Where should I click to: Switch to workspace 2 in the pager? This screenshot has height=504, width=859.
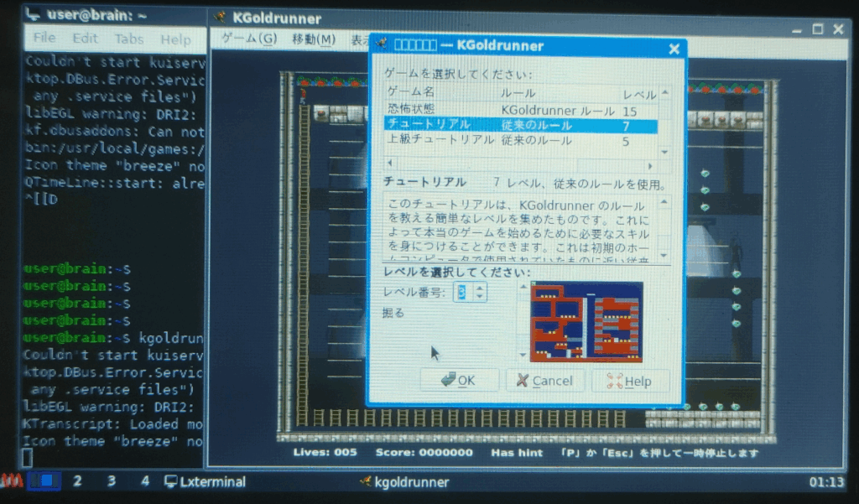77,481
